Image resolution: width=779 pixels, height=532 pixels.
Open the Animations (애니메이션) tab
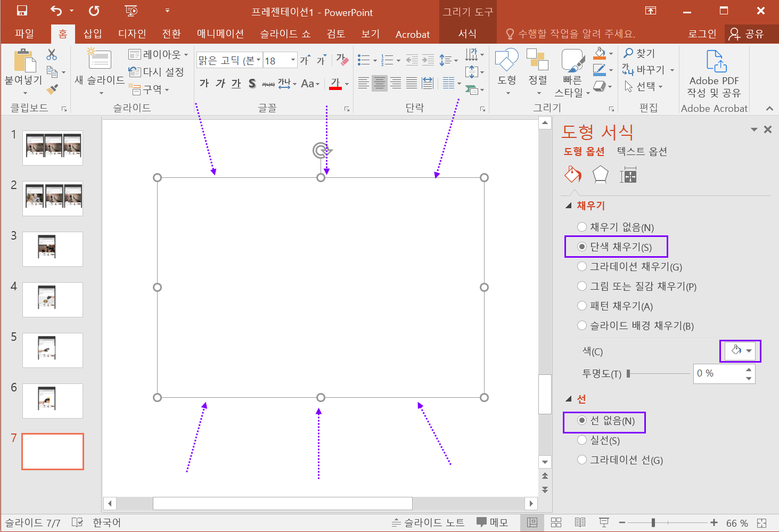220,34
